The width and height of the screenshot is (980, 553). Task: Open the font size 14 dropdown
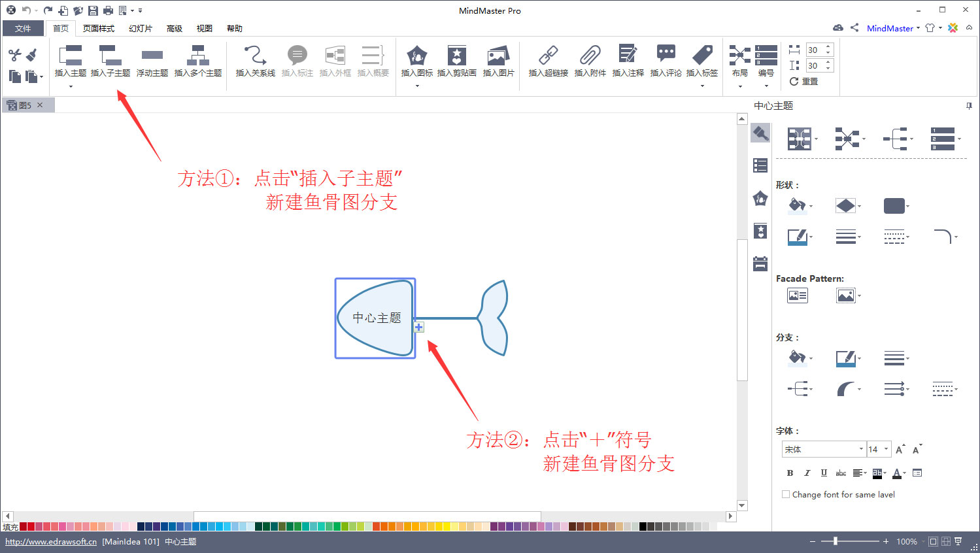click(887, 449)
